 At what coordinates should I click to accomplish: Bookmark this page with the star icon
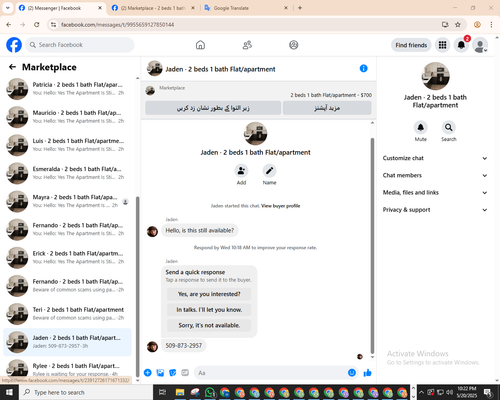pyautogui.click(x=458, y=24)
